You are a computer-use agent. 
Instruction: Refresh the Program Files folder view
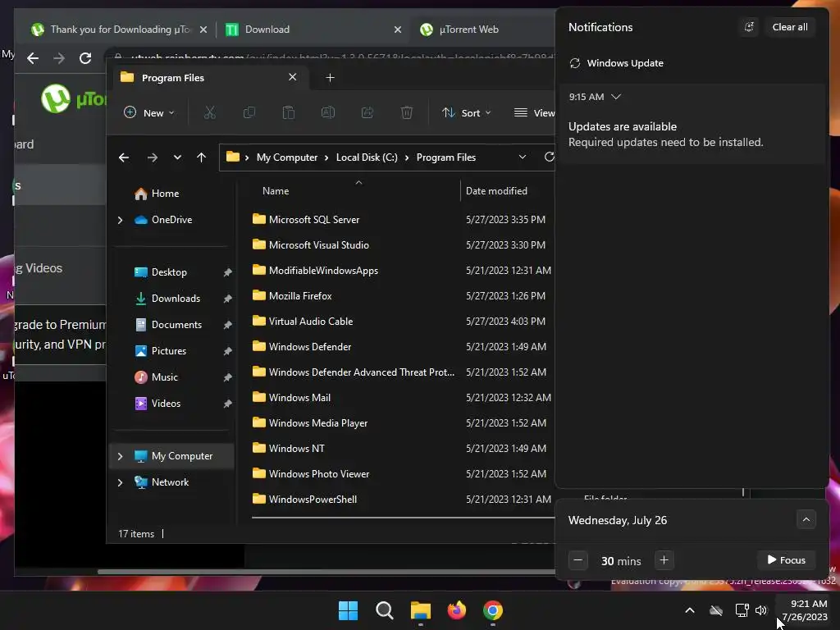pyautogui.click(x=549, y=157)
